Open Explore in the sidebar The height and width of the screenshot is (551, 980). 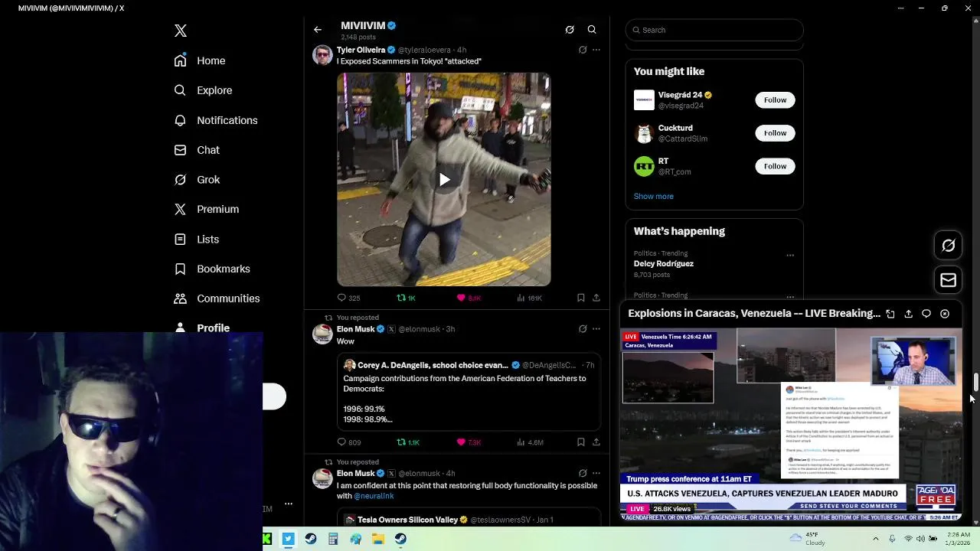(x=203, y=90)
